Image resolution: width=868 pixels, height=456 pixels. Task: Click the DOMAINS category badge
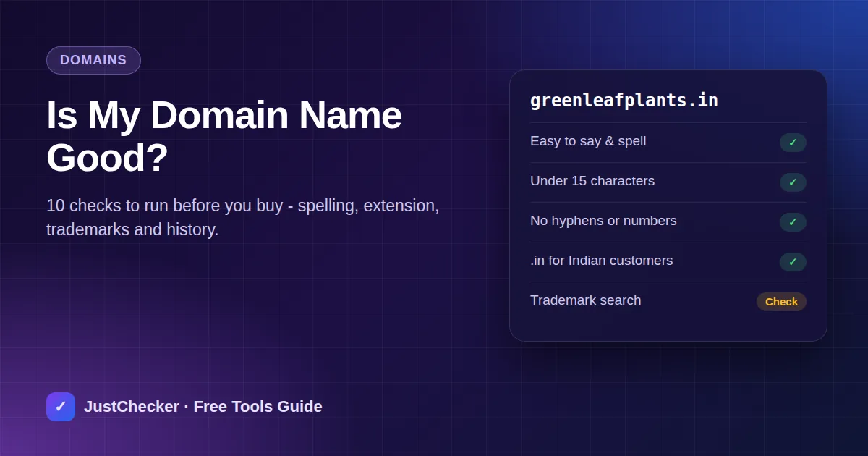(93, 60)
